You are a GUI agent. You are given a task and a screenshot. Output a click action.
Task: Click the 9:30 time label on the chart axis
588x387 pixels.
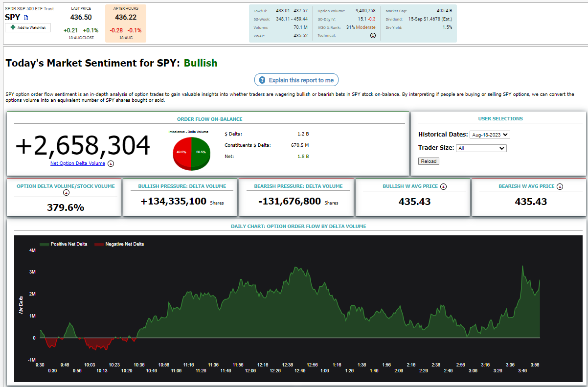40,365
